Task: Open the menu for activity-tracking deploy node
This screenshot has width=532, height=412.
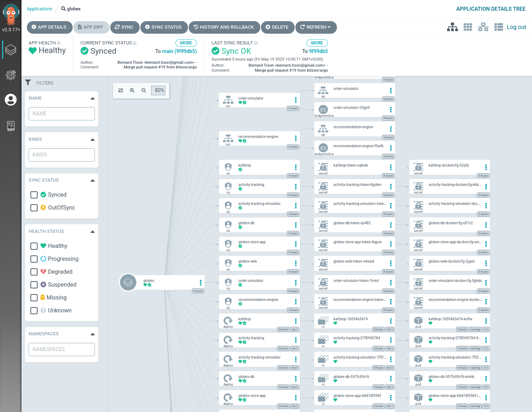Action: 296,340
